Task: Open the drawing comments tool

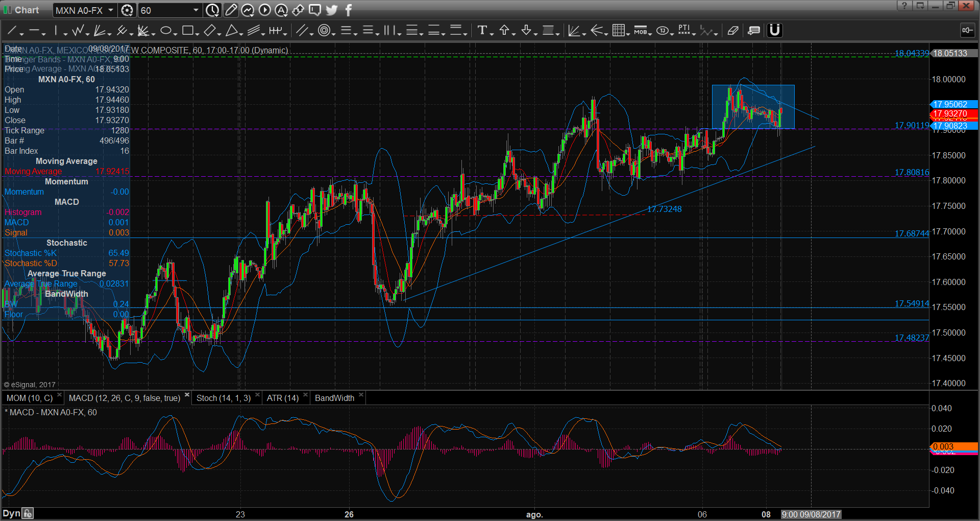Action: (754, 31)
